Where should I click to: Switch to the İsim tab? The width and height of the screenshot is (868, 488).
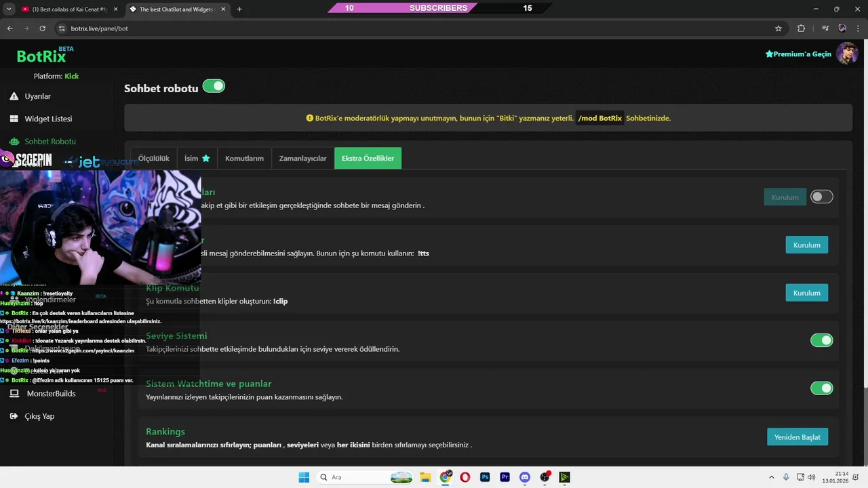(197, 158)
